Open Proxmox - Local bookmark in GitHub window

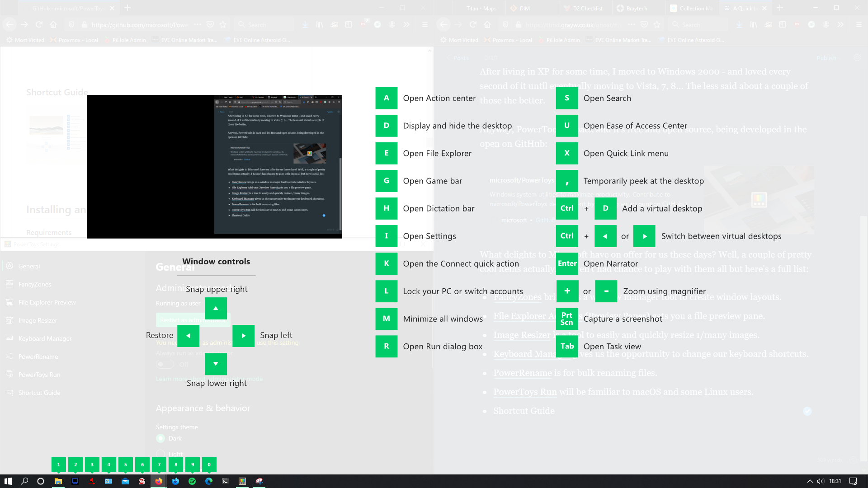pyautogui.click(x=74, y=40)
